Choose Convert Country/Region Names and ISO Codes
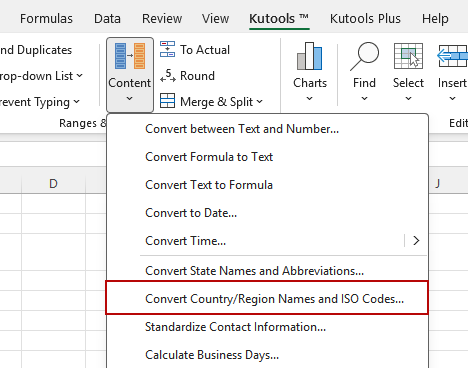468x368 pixels. tap(267, 299)
